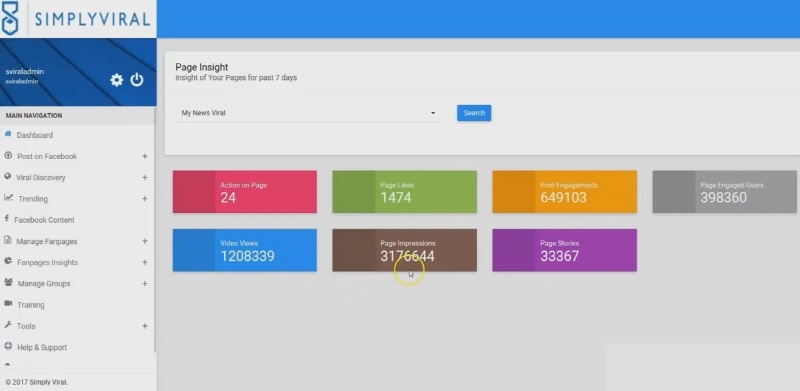Viewport: 800px width, 391px height.
Task: Click 'Insight of Your Pages for past 7 days'
Action: click(x=236, y=78)
